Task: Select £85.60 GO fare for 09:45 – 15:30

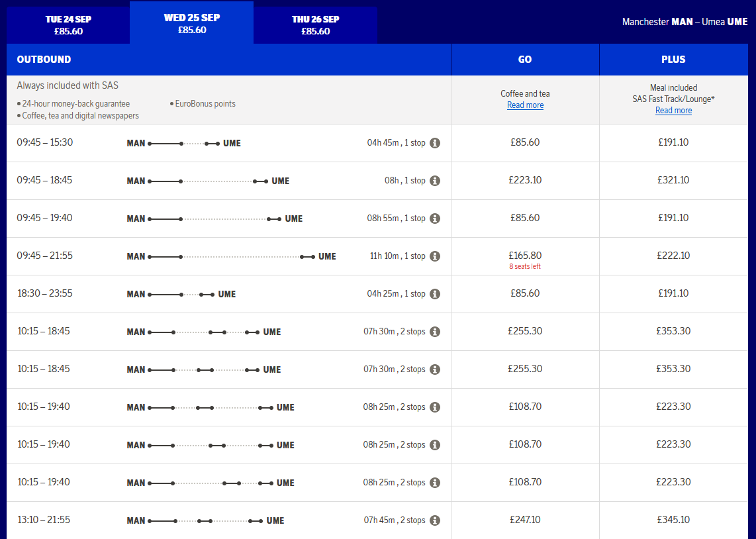Action: pos(525,143)
